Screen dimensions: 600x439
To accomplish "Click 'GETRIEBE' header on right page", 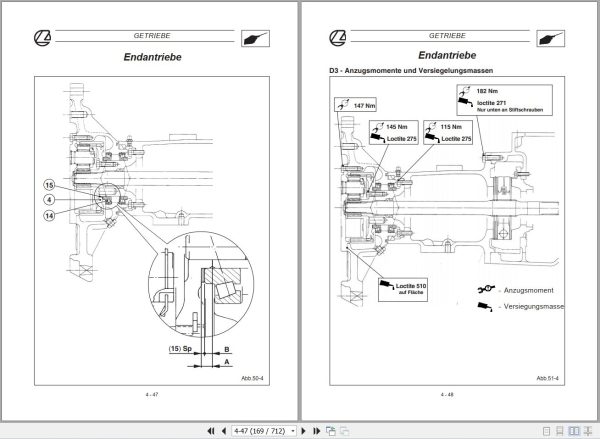I will [x=447, y=36].
